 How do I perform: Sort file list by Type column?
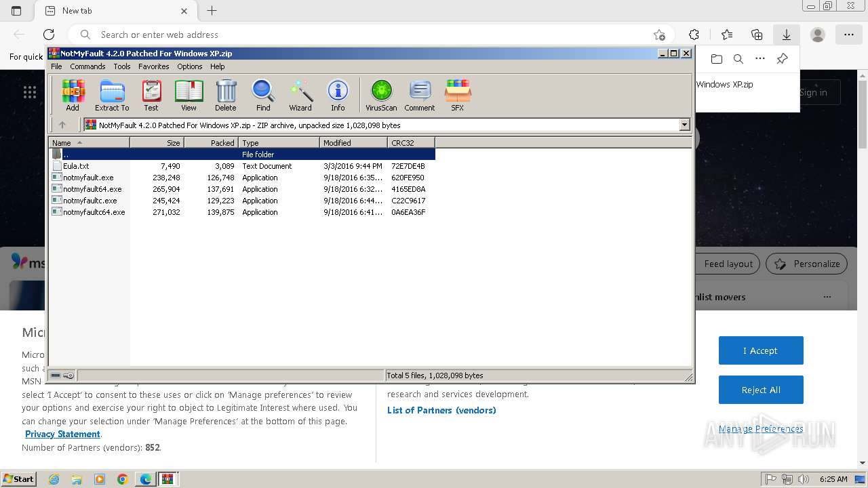point(279,142)
